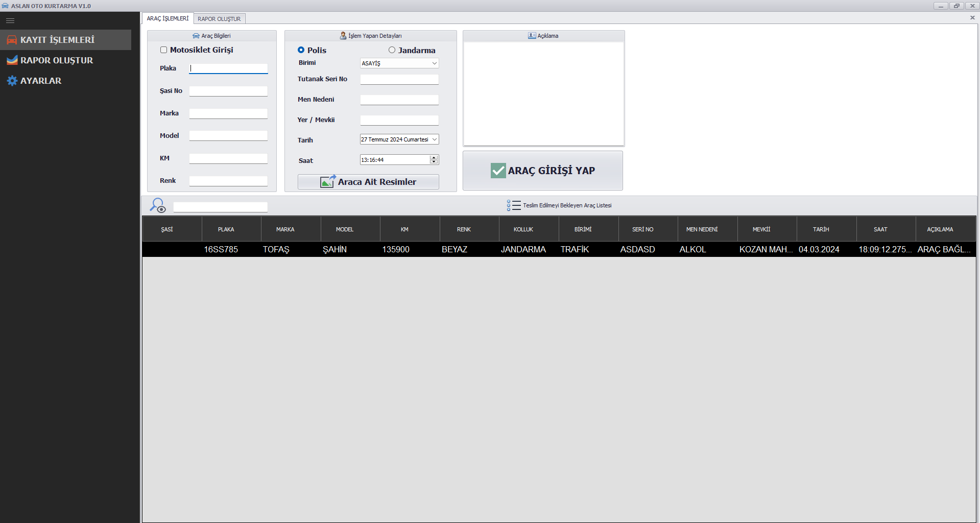
Task: Sort by the AÇIKLAMA column header
Action: pyautogui.click(x=946, y=229)
